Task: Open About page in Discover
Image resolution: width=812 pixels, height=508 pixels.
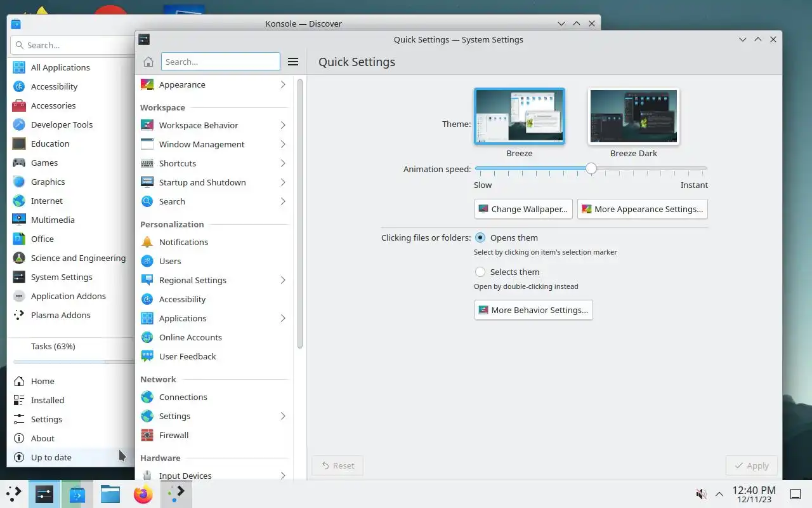Action: [x=71, y=438]
